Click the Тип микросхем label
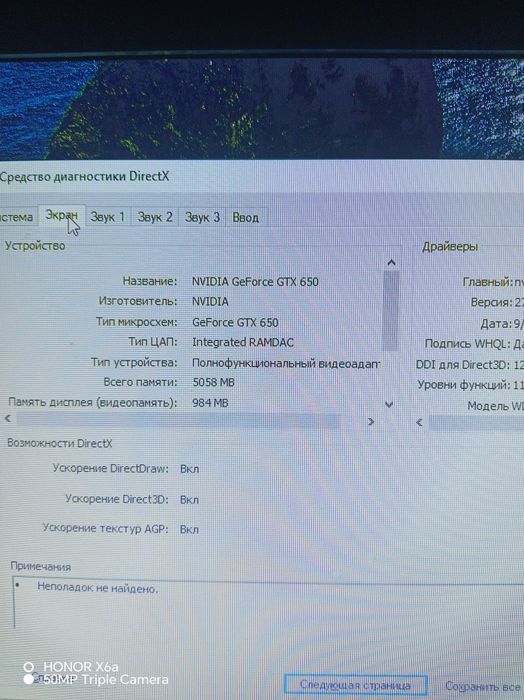The image size is (524, 700). coord(137,322)
